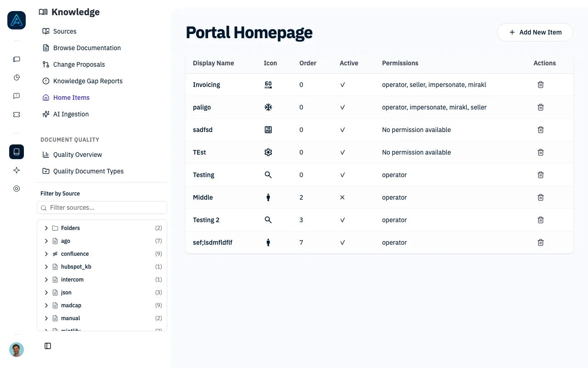Delete the TEst item with trash icon

(x=541, y=152)
